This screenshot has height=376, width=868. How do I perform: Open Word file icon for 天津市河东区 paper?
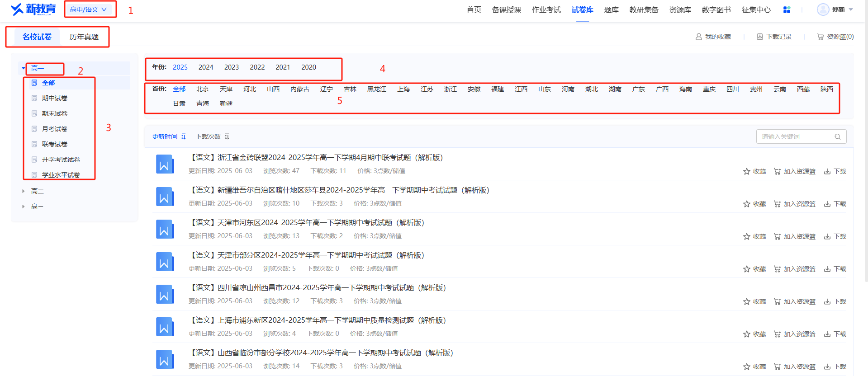pyautogui.click(x=165, y=229)
